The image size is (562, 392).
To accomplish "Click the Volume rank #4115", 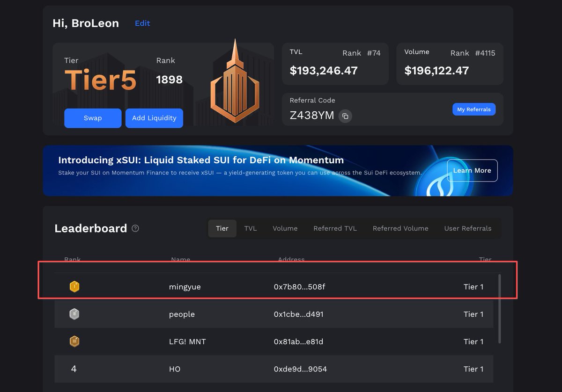I will coord(485,53).
